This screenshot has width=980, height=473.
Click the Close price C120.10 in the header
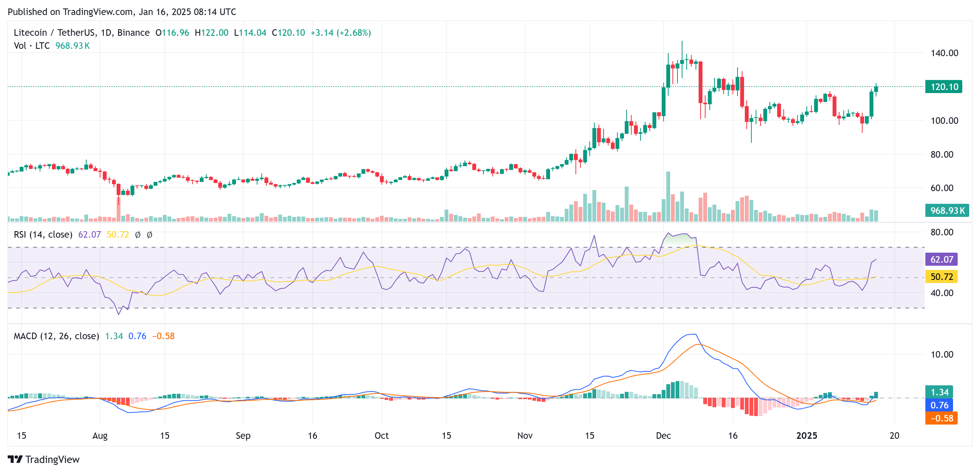[x=288, y=33]
